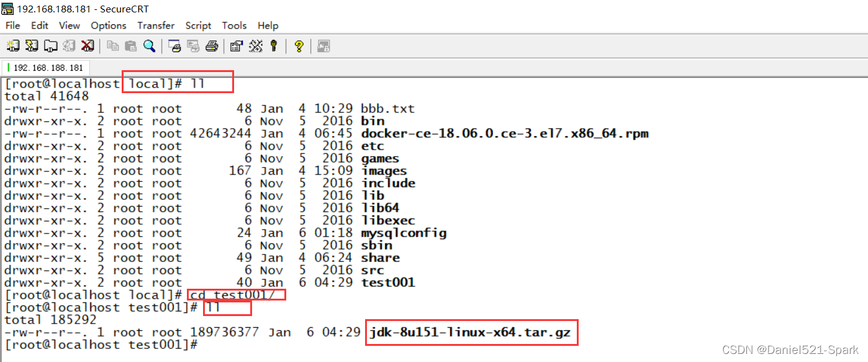
Task: Click the Connect in Tab icon
Action: pos(50,46)
